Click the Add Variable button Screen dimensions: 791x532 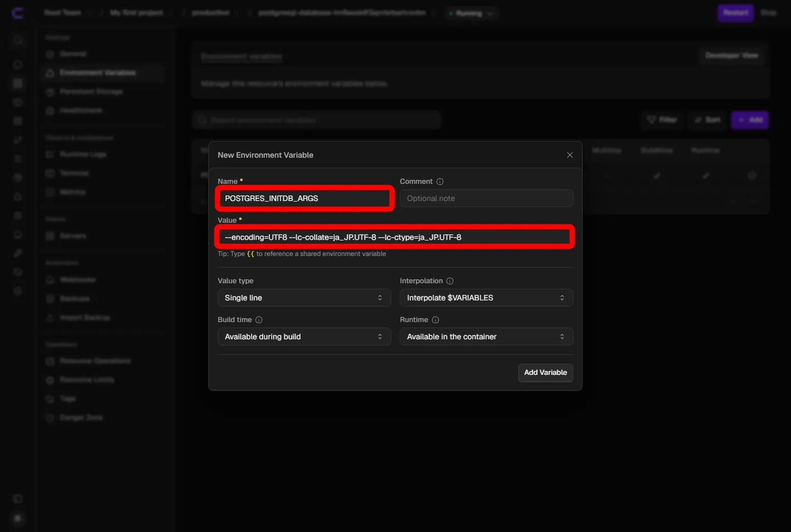[x=545, y=373]
